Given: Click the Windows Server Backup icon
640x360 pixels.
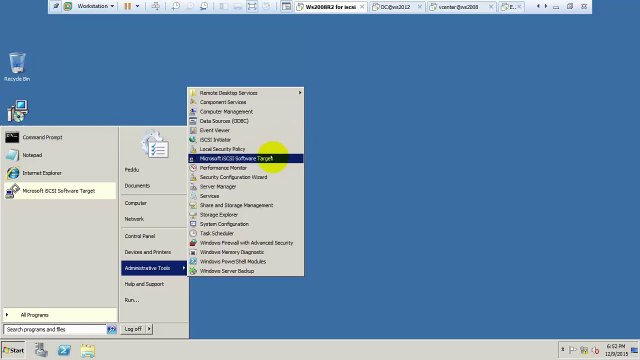Looking at the screenshot, I should point(193,271).
